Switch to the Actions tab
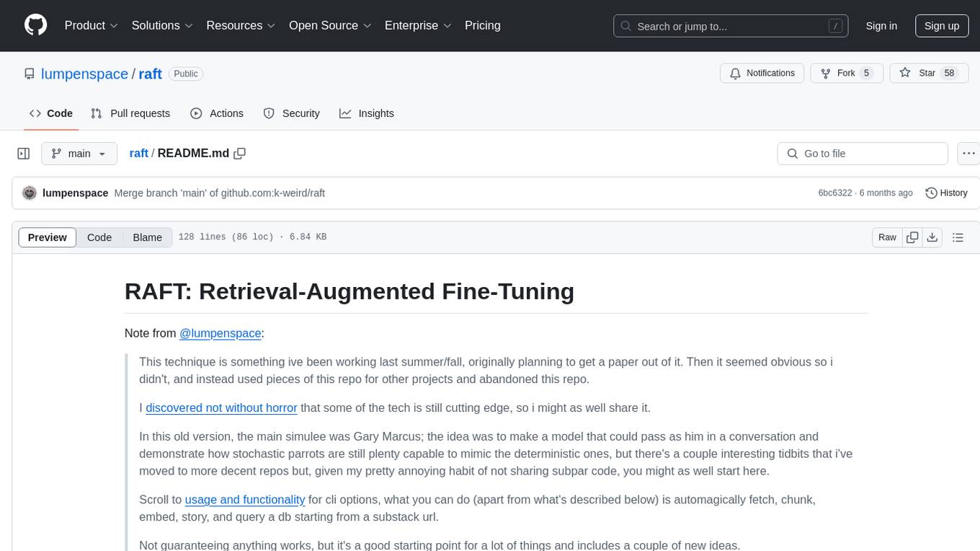The width and height of the screenshot is (980, 551). click(x=217, y=113)
